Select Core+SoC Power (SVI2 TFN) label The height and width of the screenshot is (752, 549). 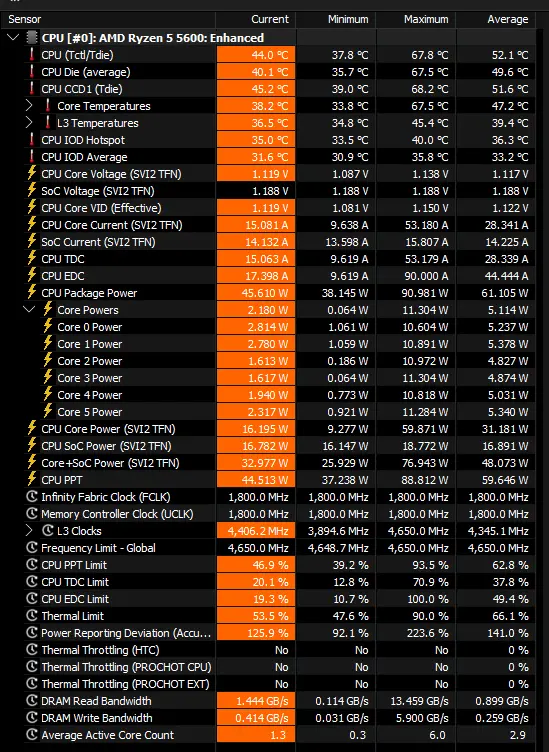110,463
